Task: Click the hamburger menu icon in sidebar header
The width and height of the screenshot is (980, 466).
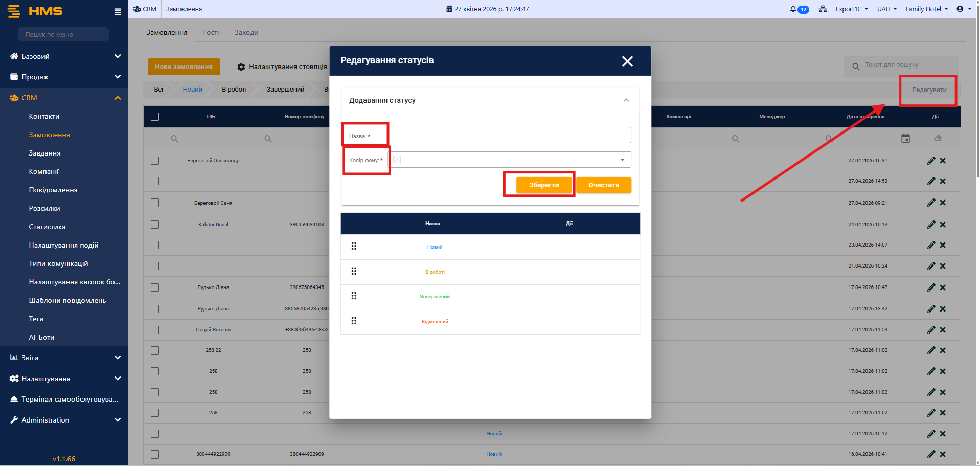Action: click(x=118, y=11)
